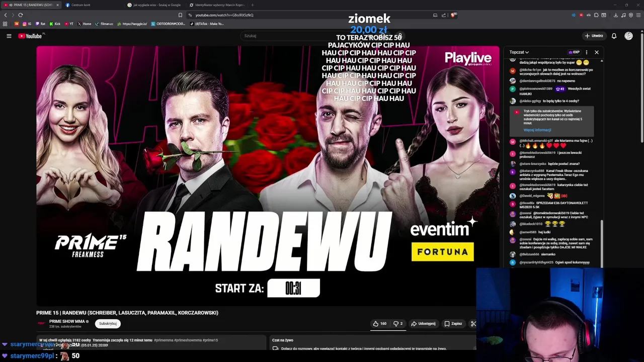The width and height of the screenshot is (644, 362).
Task: Click the #prime15 hashtag in description
Action: point(210,340)
